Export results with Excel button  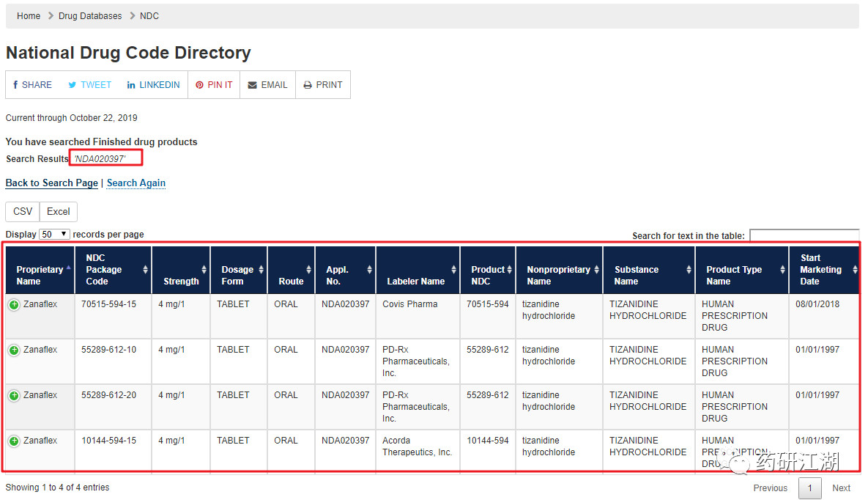[x=59, y=212]
